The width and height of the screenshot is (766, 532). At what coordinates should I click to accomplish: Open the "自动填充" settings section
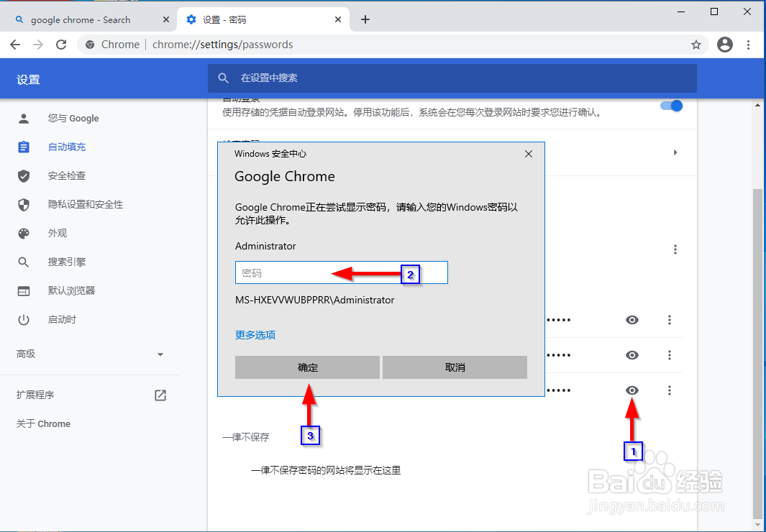pos(67,147)
